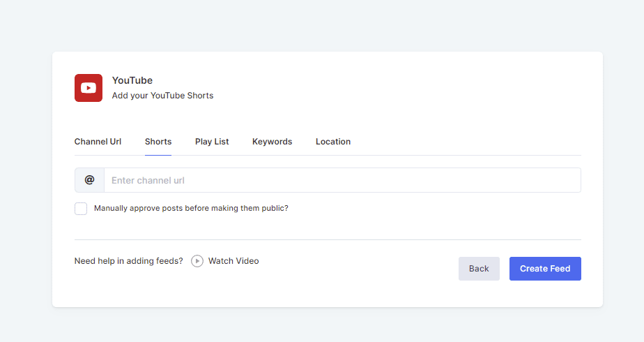Choose the Location tab

pyautogui.click(x=333, y=142)
